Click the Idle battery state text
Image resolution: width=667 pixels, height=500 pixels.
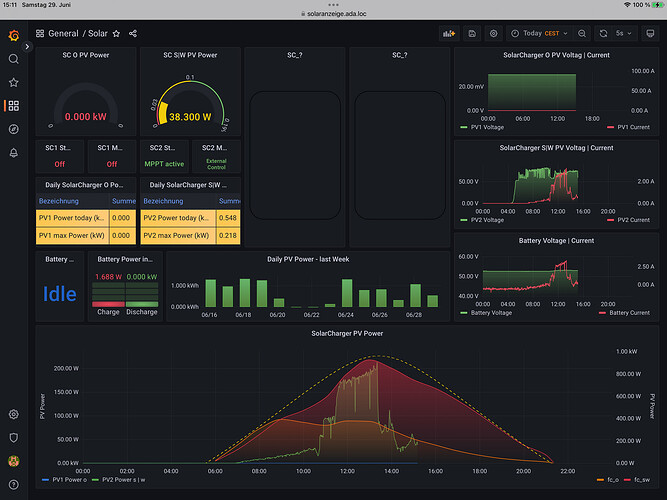click(60, 294)
